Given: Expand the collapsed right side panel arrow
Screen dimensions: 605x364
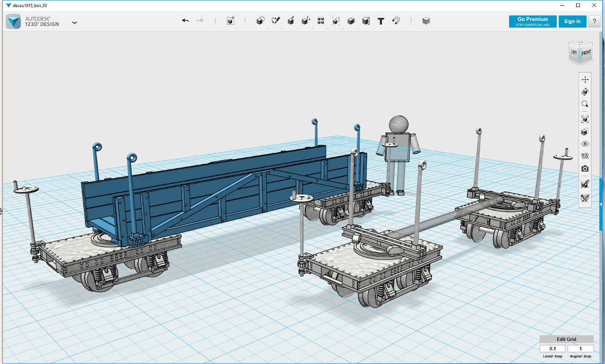Looking at the screenshot, I should (x=601, y=204).
